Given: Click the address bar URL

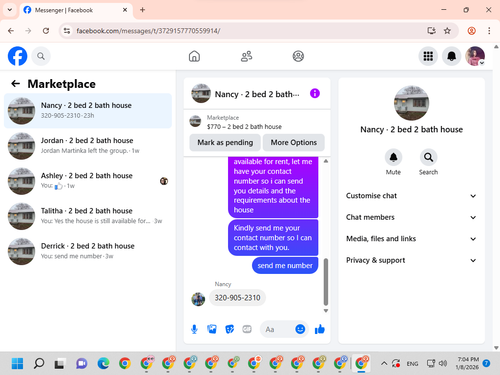Looking at the screenshot, I should [148, 31].
